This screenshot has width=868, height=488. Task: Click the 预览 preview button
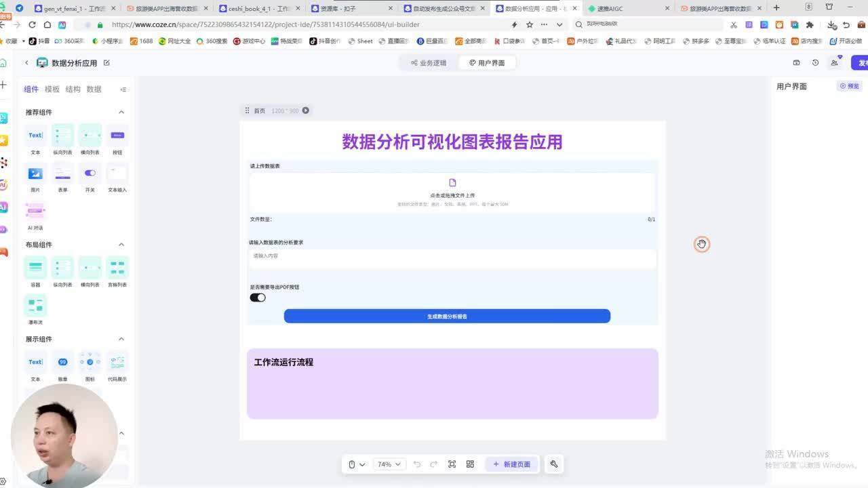(x=849, y=86)
